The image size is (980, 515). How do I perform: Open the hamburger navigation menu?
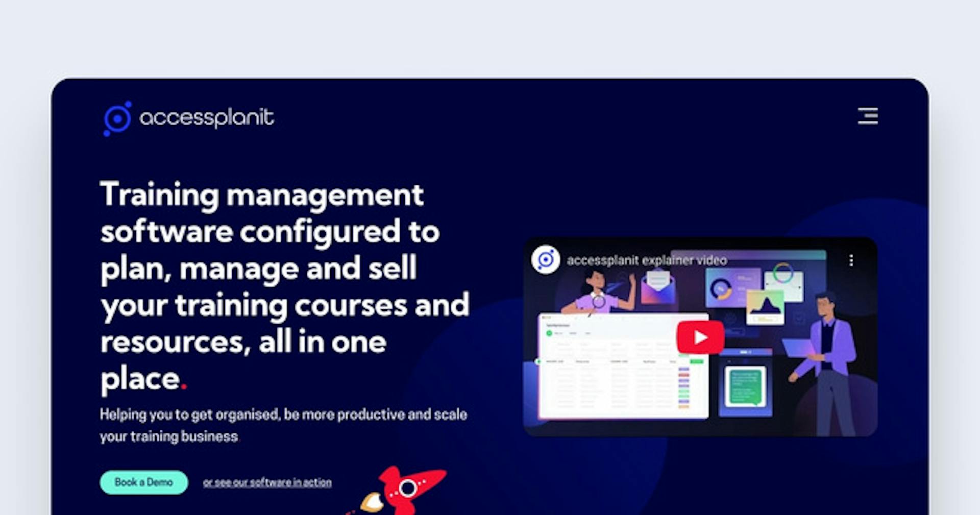click(x=868, y=116)
